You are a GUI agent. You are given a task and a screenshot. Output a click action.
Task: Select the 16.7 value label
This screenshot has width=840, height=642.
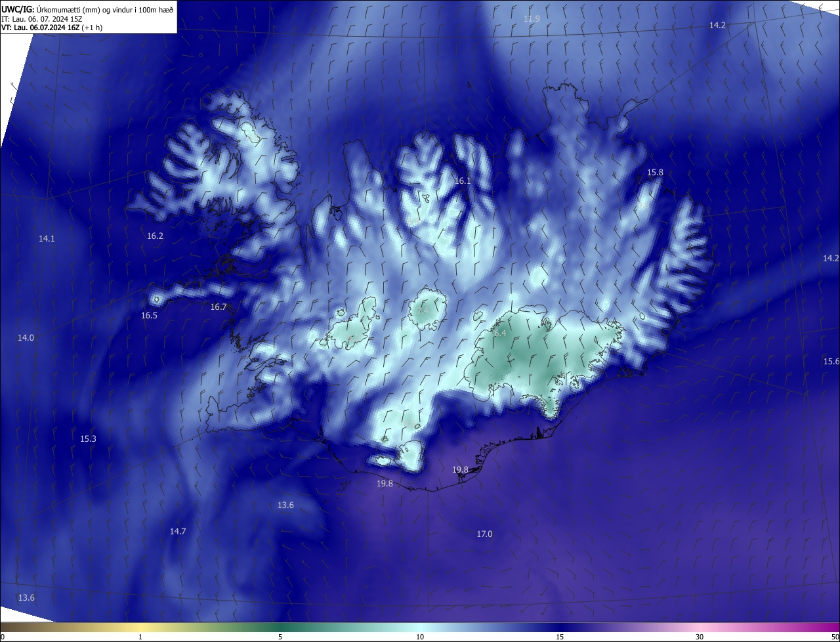click(x=219, y=307)
